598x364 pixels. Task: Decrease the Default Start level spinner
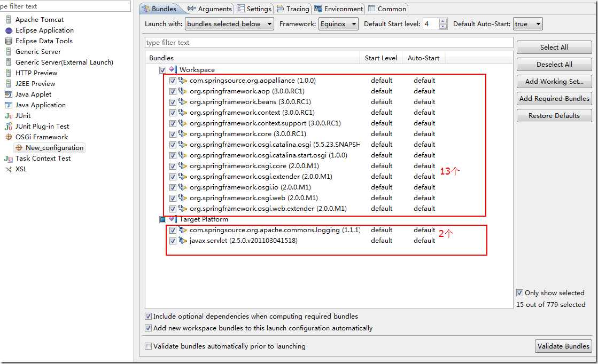(443, 27)
